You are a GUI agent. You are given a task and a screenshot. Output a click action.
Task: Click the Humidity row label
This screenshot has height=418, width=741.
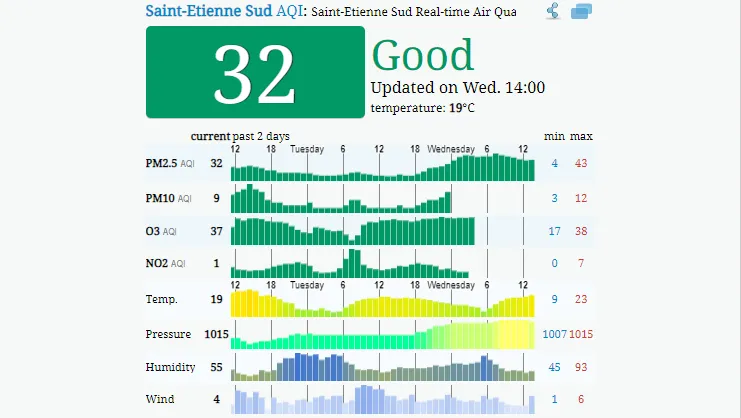tap(170, 367)
